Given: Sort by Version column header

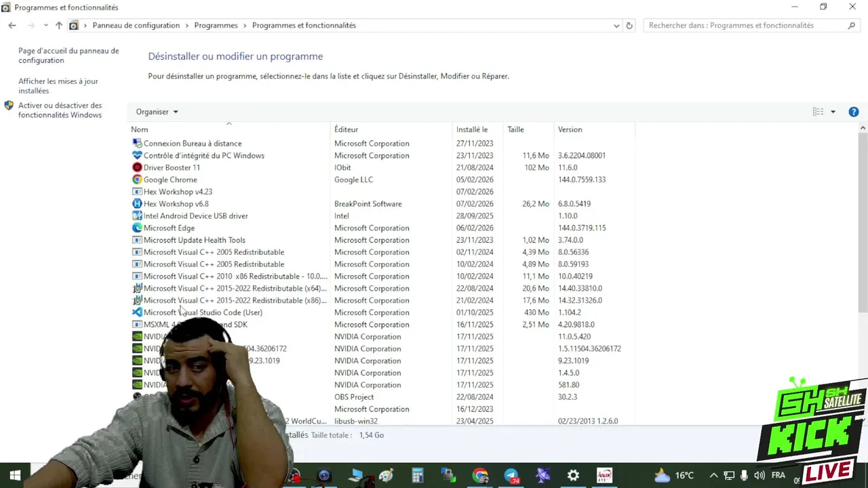Looking at the screenshot, I should tap(594, 129).
